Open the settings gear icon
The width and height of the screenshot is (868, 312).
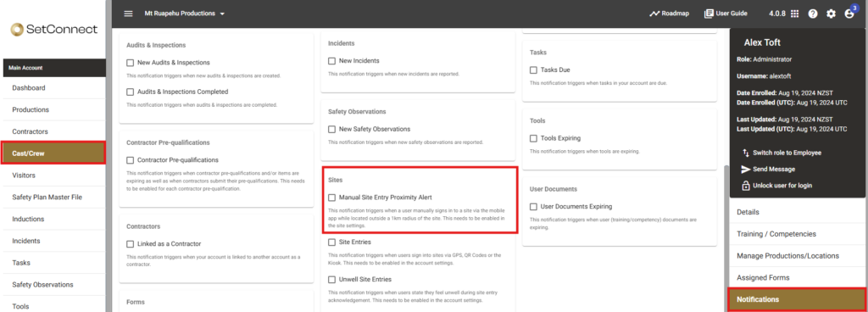click(x=831, y=14)
